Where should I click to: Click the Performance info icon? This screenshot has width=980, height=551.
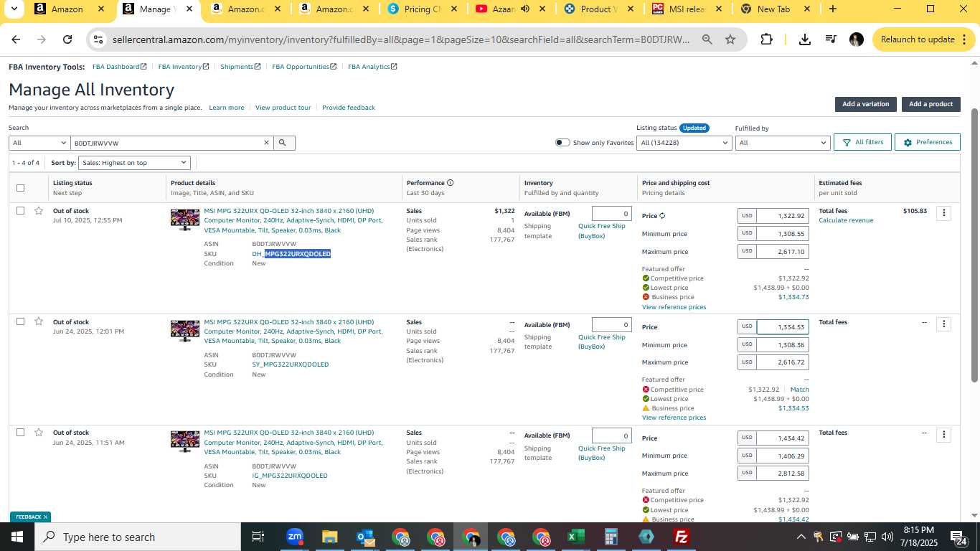(x=450, y=183)
